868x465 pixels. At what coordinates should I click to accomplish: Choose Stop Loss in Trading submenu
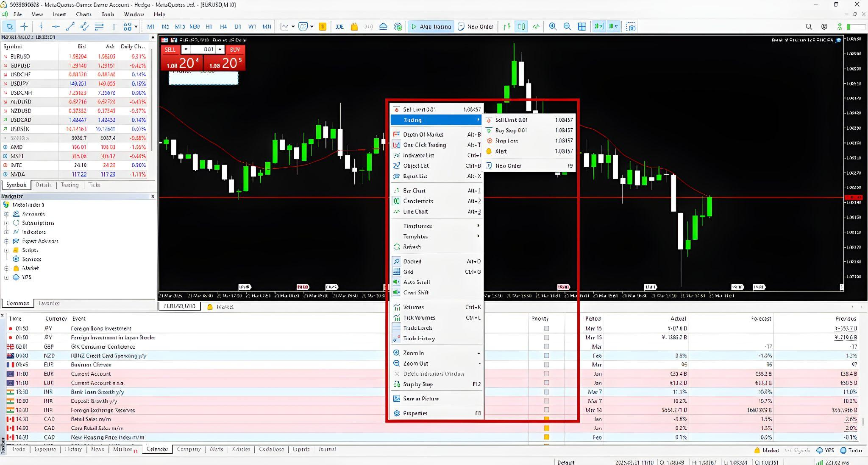[529, 141]
